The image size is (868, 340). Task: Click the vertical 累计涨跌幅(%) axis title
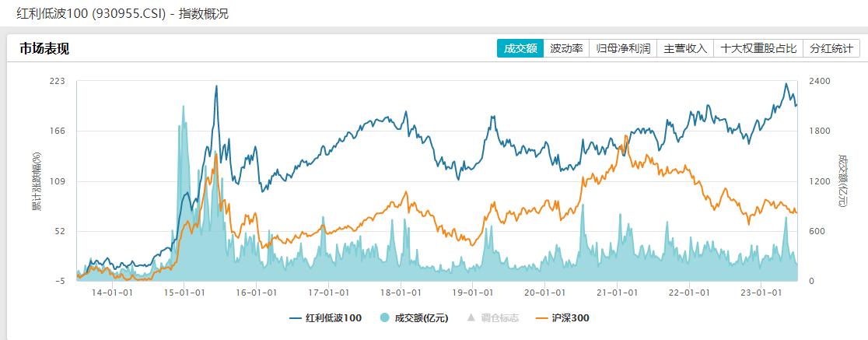pos(36,181)
